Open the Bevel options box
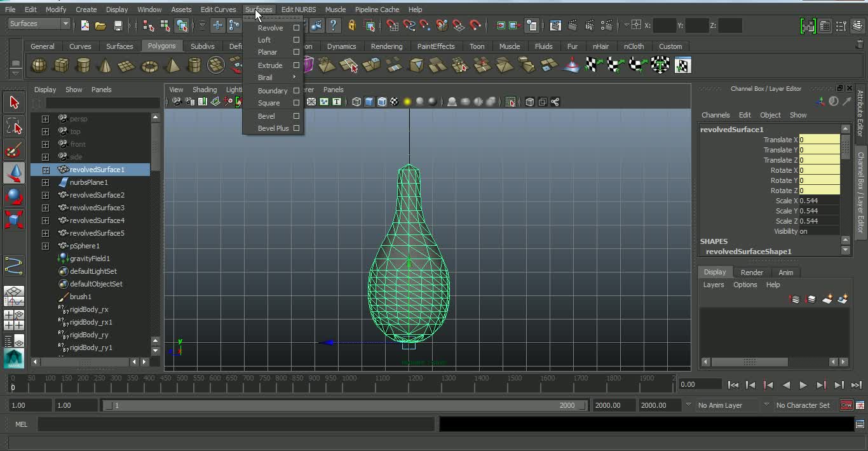Image resolution: width=868 pixels, height=451 pixels. coord(296,116)
